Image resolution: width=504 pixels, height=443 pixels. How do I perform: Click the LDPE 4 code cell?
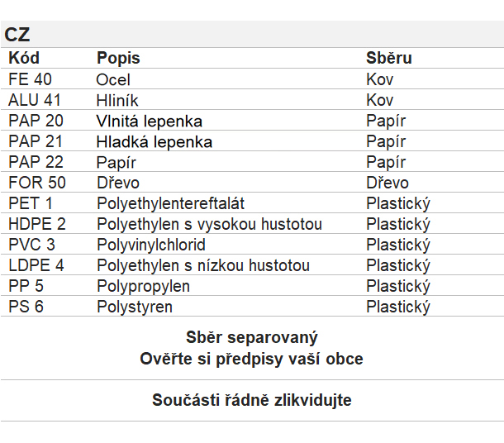pos(36,265)
